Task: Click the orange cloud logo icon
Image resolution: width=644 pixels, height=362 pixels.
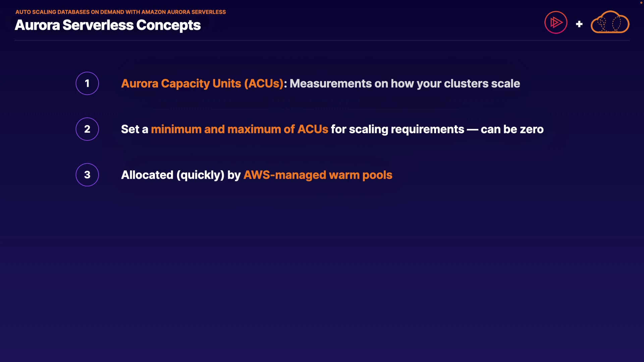Action: 610,22
